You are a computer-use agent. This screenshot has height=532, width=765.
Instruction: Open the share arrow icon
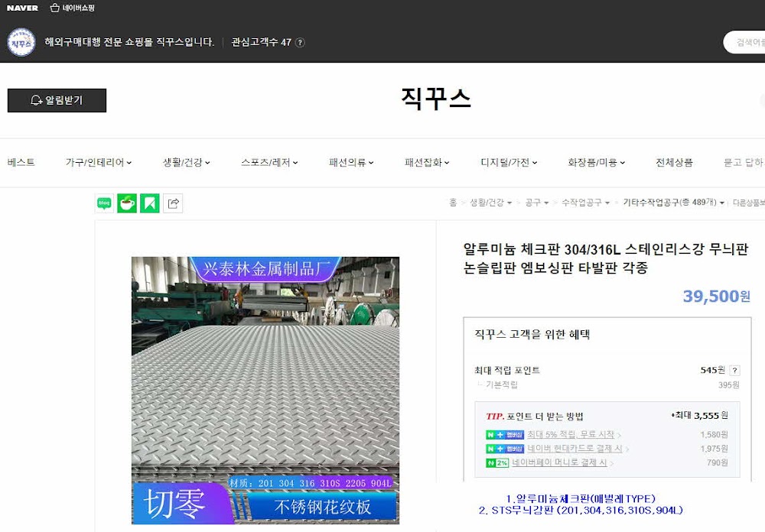click(173, 203)
